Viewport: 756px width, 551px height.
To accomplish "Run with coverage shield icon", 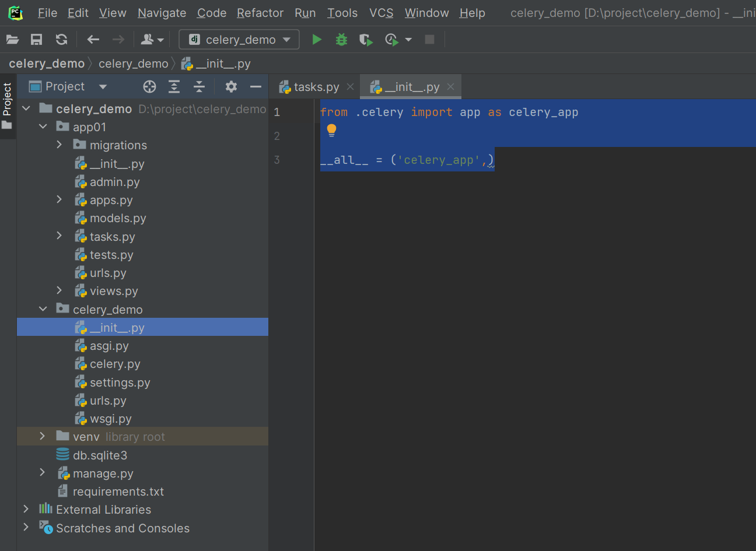I will click(366, 40).
